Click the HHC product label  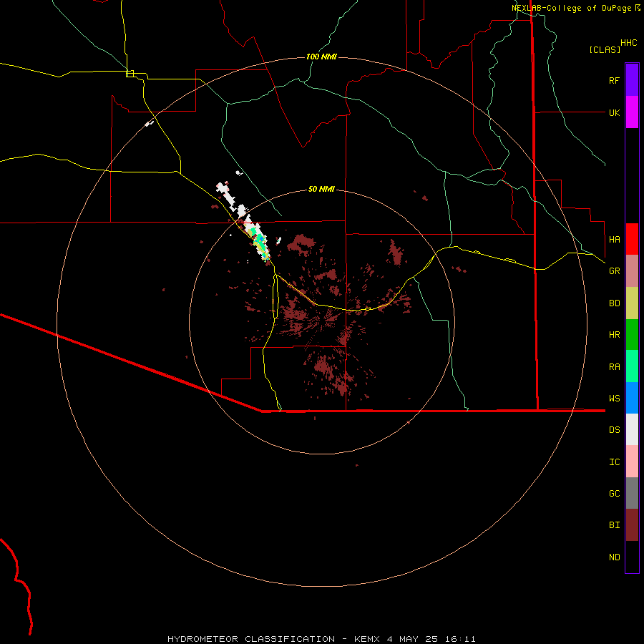coord(628,42)
